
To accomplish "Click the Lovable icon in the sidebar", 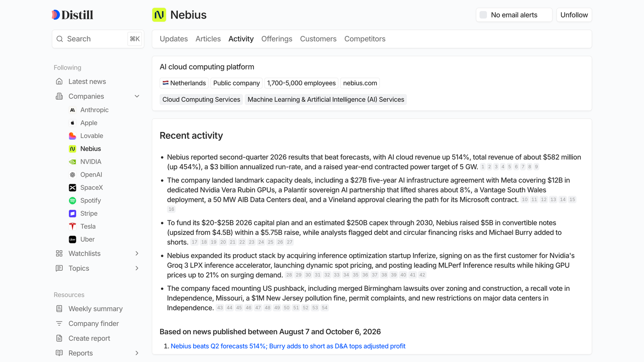I will click(72, 136).
